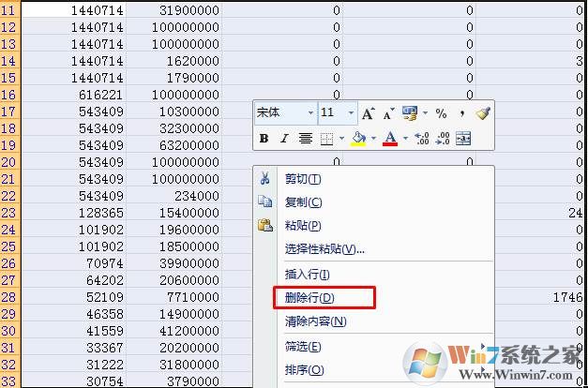The width and height of the screenshot is (588, 388).
Task: Toggle italic formatting in mini toolbar
Action: click(285, 139)
